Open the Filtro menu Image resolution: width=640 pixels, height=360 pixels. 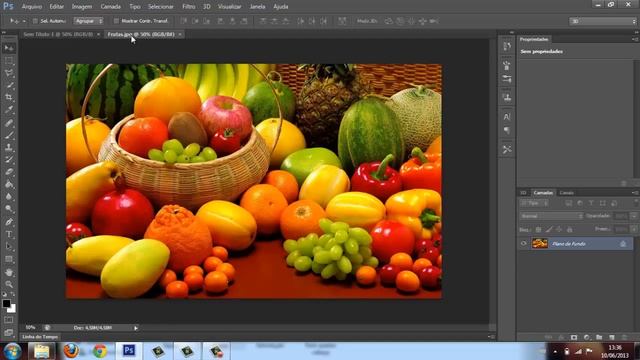coord(189,7)
